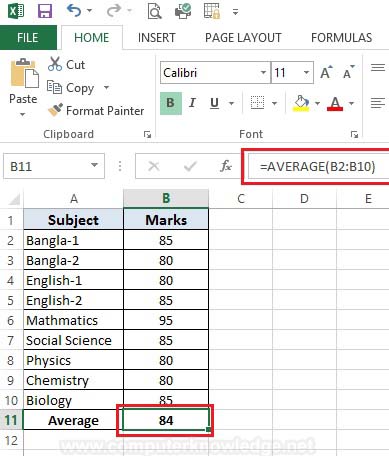Open the PAGE LAYOUT tab

[x=243, y=37]
